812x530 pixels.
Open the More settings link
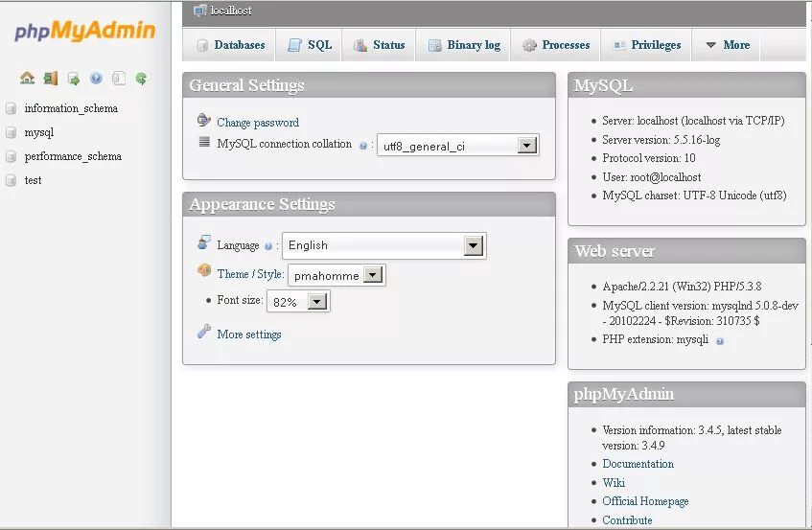pyautogui.click(x=249, y=334)
